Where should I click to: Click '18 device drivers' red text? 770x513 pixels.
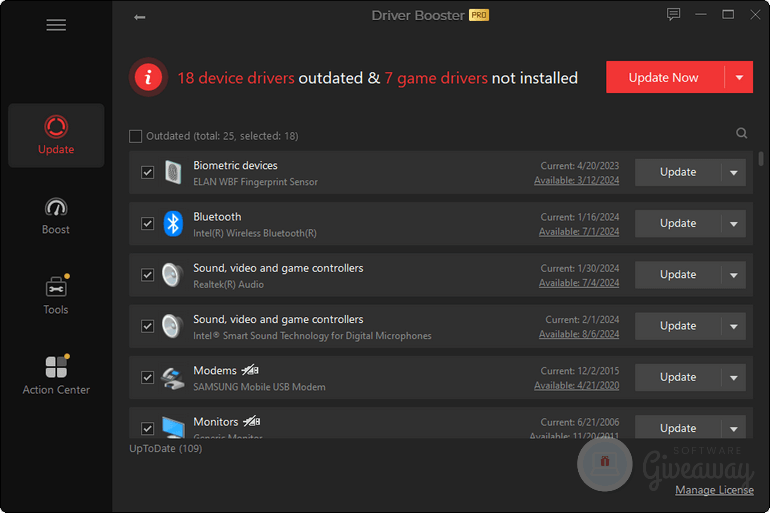point(236,78)
